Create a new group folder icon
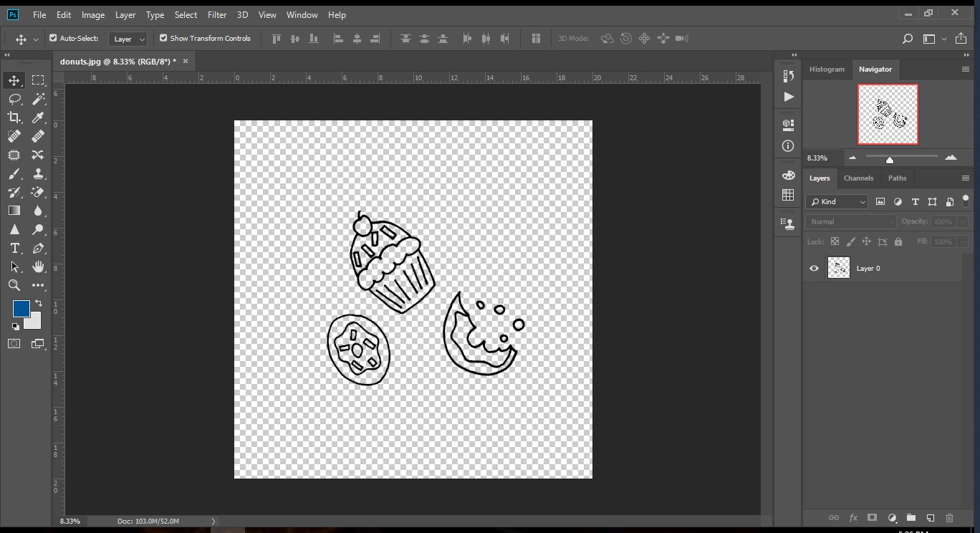This screenshot has width=980, height=533. [911, 517]
